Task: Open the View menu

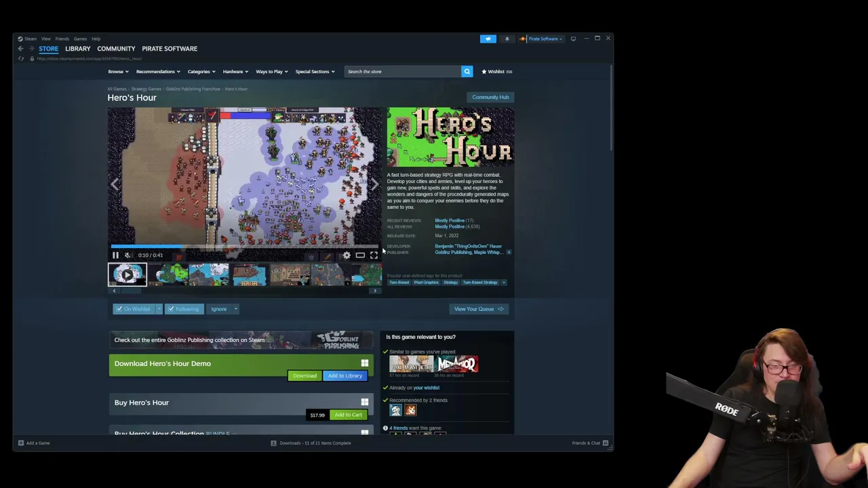Action: click(46, 39)
